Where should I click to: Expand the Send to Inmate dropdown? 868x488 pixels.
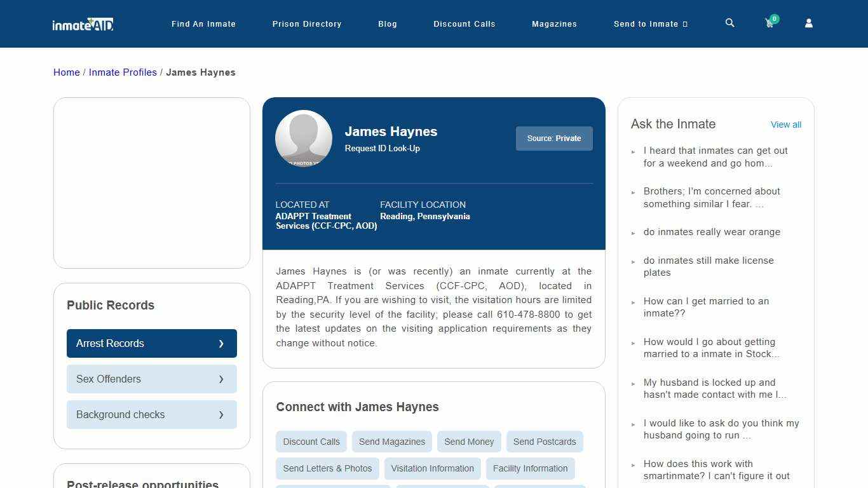coord(650,24)
